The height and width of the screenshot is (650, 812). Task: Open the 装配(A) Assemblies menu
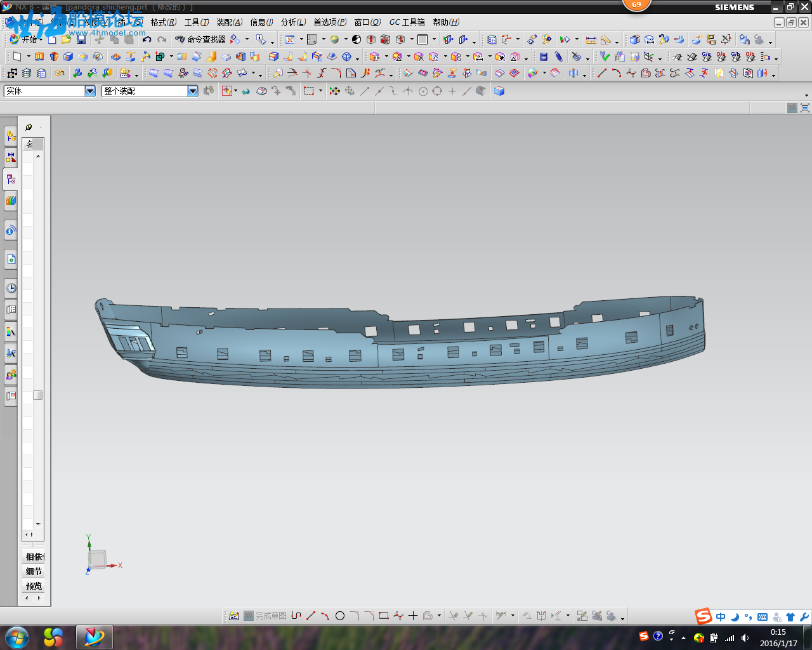(230, 22)
